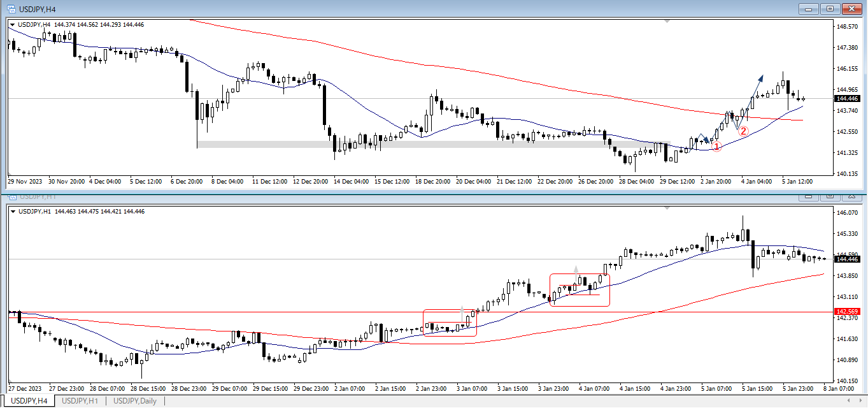Click the 148.570 level on the price scale
Screen dimensions: 868x408
[846, 27]
